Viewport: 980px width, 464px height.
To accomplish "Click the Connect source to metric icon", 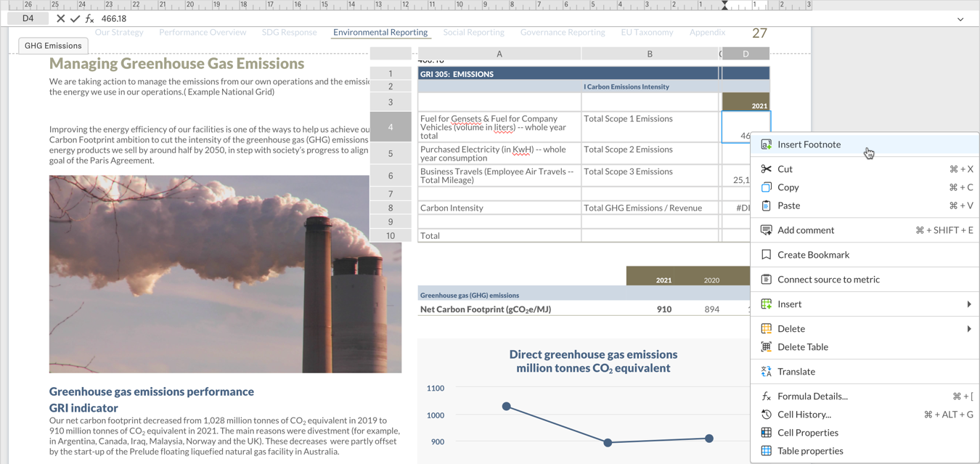I will [766, 280].
